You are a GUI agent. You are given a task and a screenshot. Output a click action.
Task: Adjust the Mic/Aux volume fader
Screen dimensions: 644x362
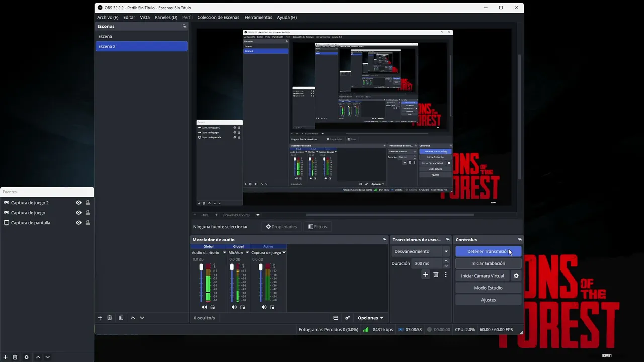232,267
